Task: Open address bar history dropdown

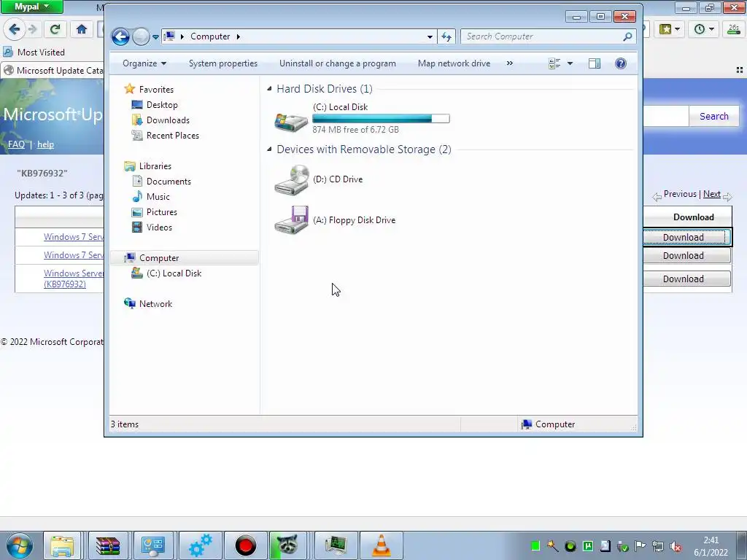Action: tap(430, 36)
